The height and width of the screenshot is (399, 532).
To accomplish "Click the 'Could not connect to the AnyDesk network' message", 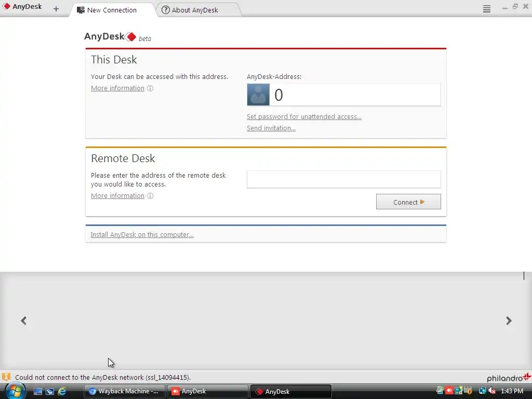I will pyautogui.click(x=103, y=377).
